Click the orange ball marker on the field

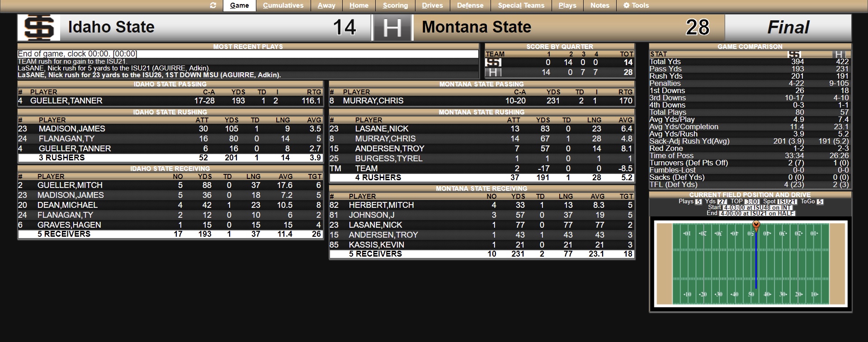coord(756,225)
